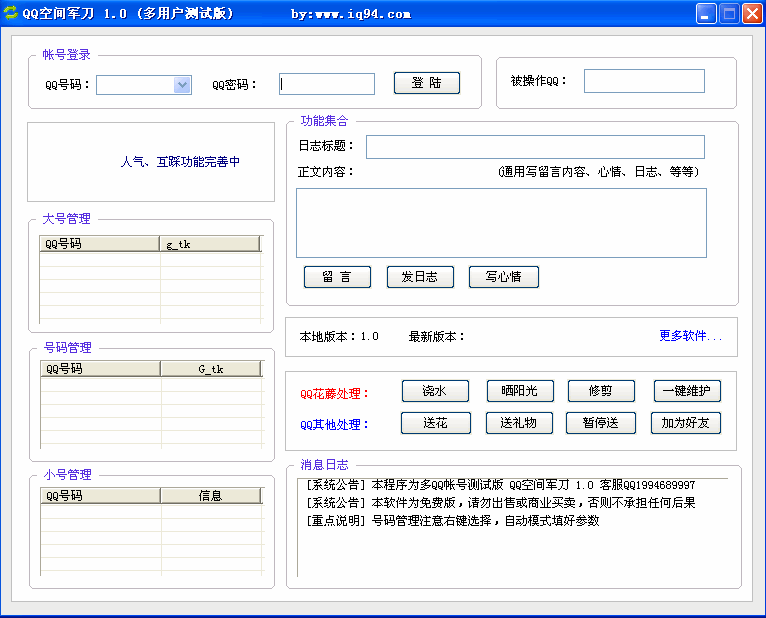Click g_tk column header in 大号管理

[210, 244]
